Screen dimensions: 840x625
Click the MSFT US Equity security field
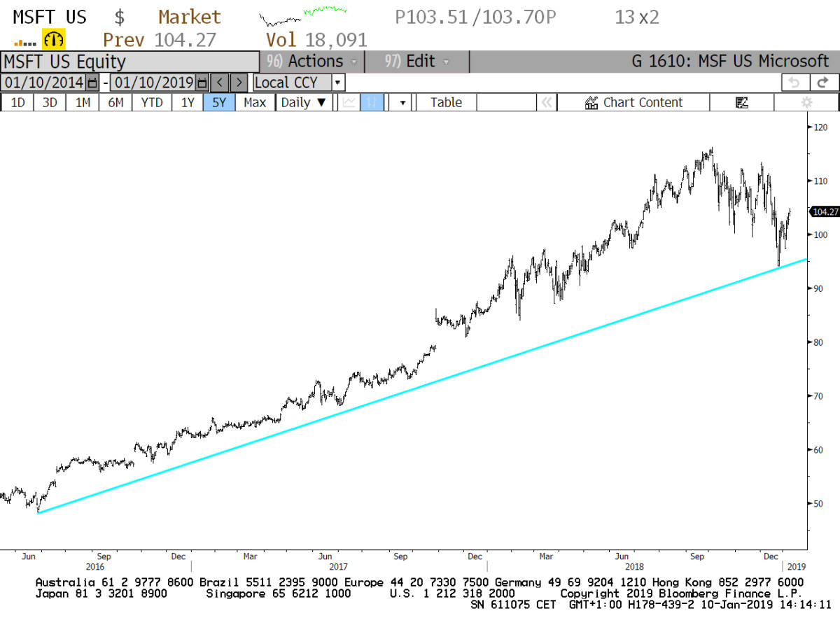click(129, 62)
